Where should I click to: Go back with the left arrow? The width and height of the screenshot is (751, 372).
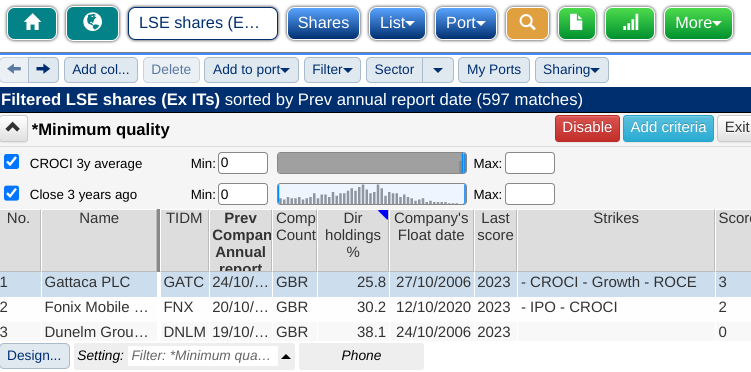click(x=14, y=70)
